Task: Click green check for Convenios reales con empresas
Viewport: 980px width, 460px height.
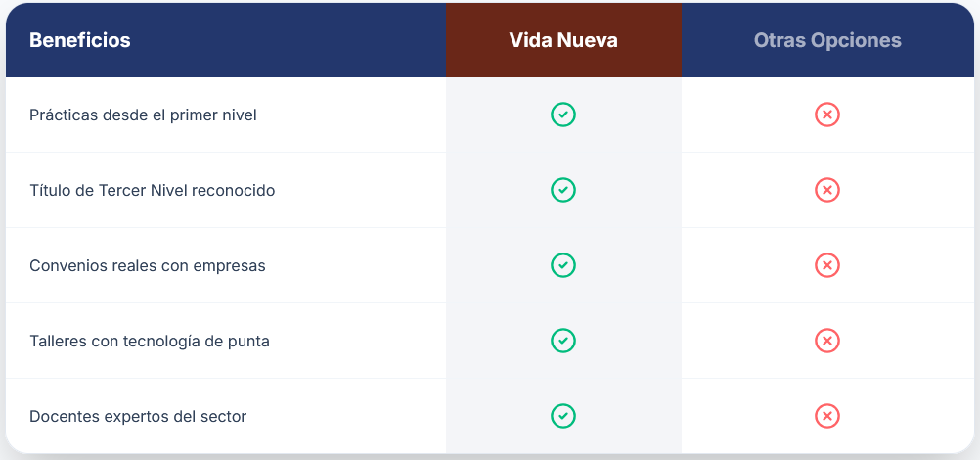Action: coord(563,265)
